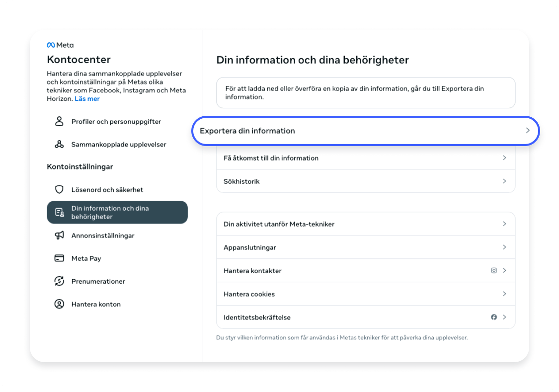The image size is (559, 392).
Task: Expand the Sökhistorik entry
Action: pos(366,181)
